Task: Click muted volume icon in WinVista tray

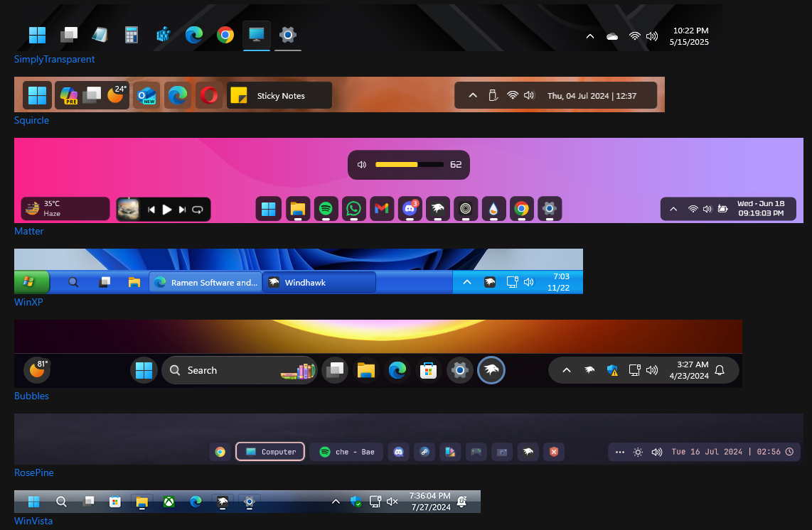Action: coord(392,502)
